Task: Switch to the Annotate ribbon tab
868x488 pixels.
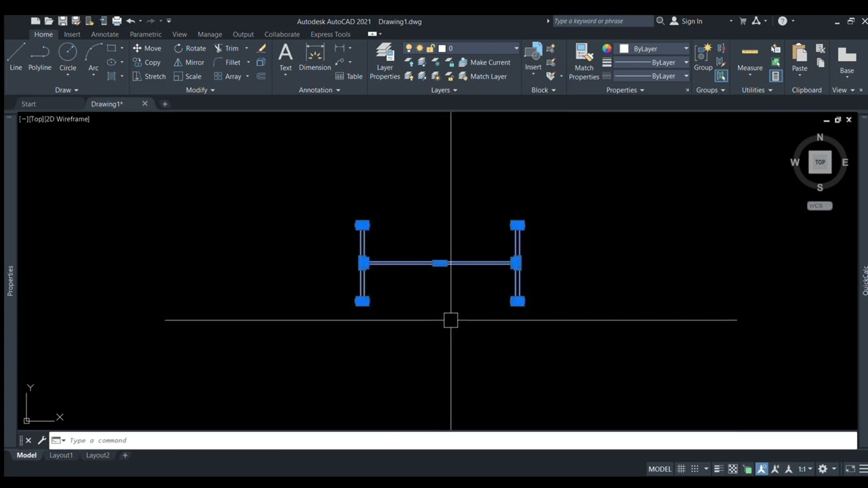Action: (x=104, y=35)
